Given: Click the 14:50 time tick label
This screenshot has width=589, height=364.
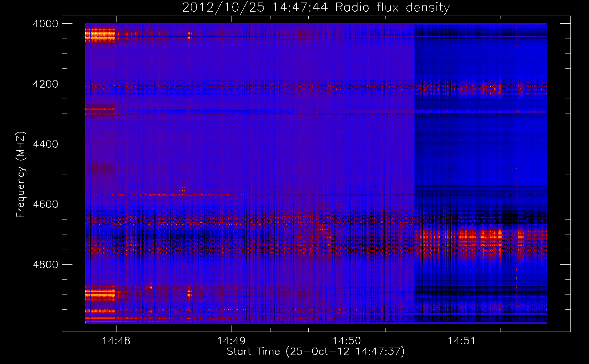Looking at the screenshot, I should coord(347,341).
